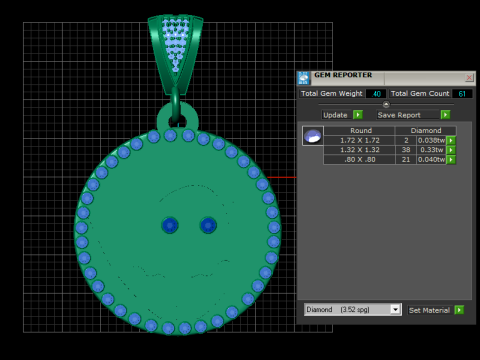Click the 0.33tw weight cell

coord(432,150)
